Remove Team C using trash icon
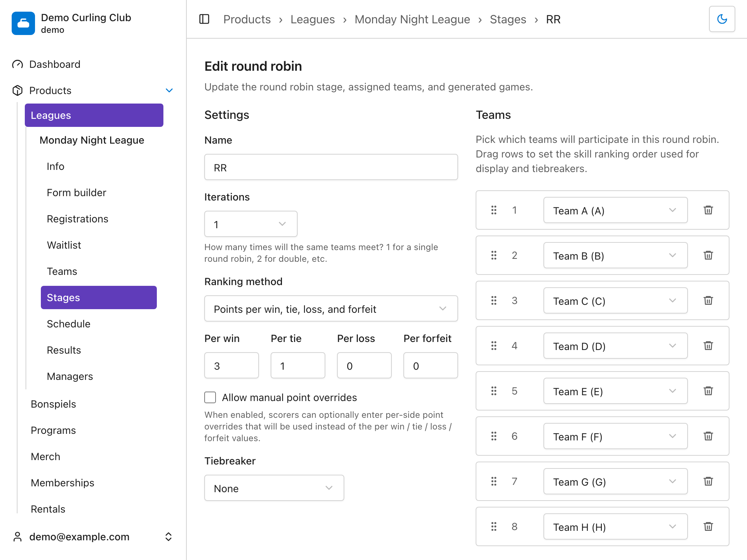This screenshot has height=560, width=747. point(708,300)
